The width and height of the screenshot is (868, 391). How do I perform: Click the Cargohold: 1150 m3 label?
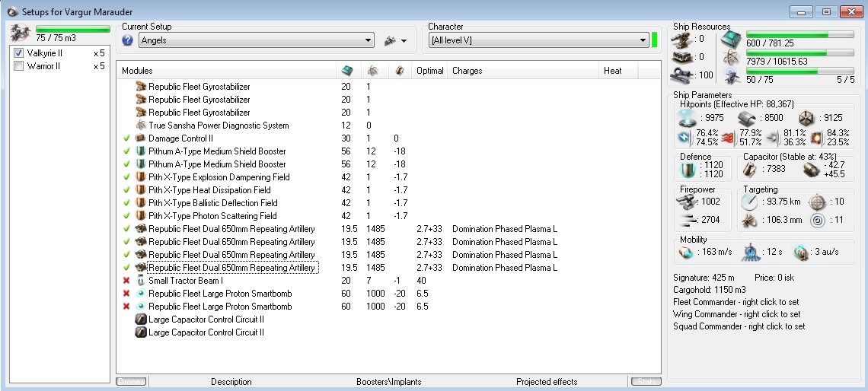(709, 290)
